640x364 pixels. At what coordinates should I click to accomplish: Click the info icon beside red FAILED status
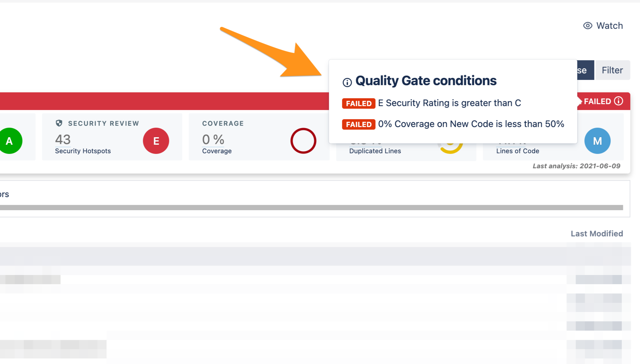click(618, 101)
